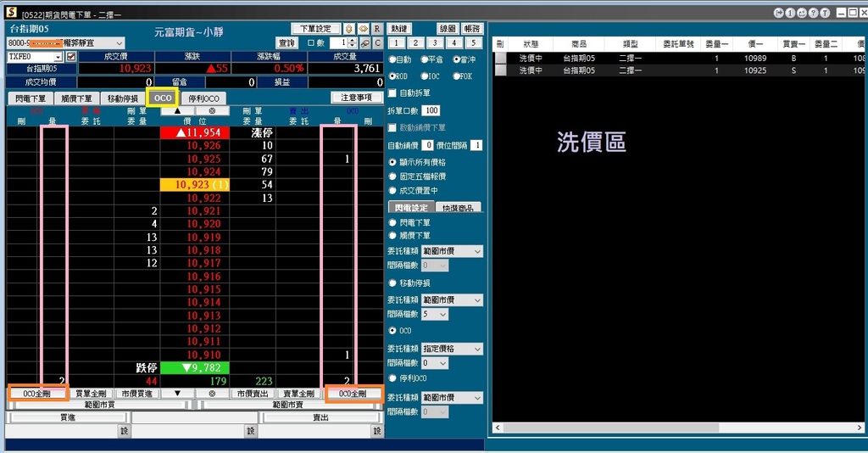Click the last round T icon in title bar
The height and width of the screenshot is (453, 868).
point(826,13)
